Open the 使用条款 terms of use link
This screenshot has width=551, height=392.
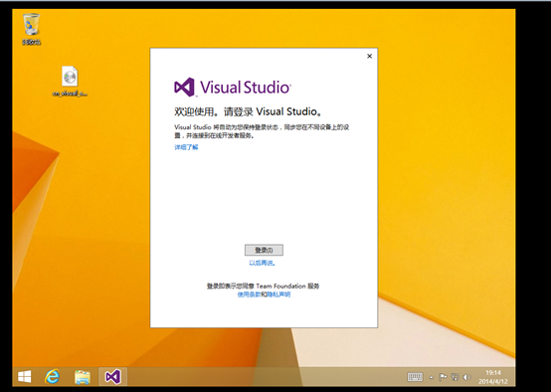250,294
